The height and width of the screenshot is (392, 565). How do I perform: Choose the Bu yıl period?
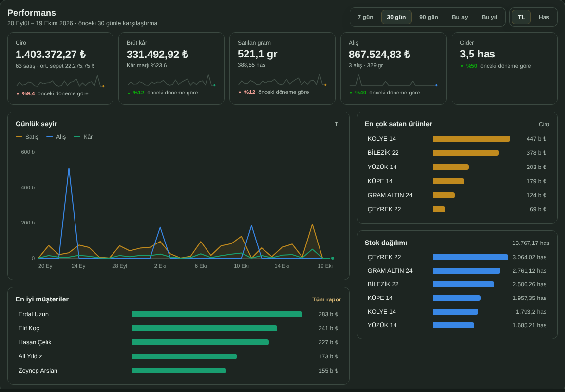tap(489, 17)
